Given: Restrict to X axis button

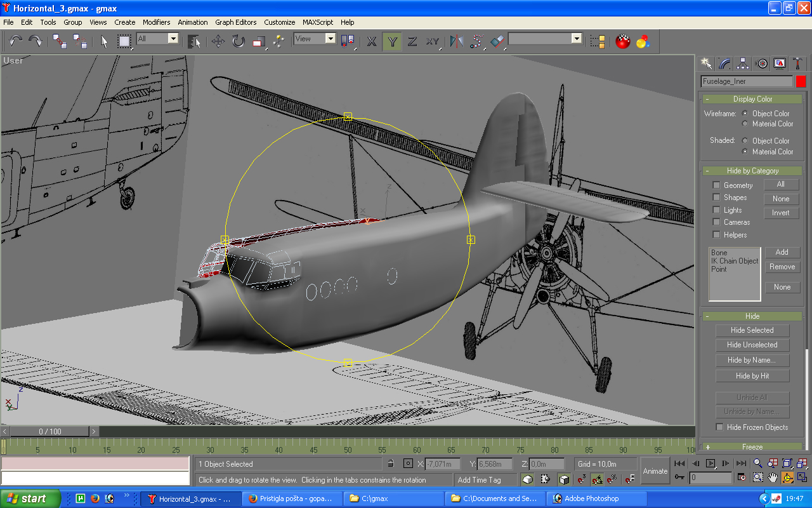Looking at the screenshot, I should pos(372,41).
